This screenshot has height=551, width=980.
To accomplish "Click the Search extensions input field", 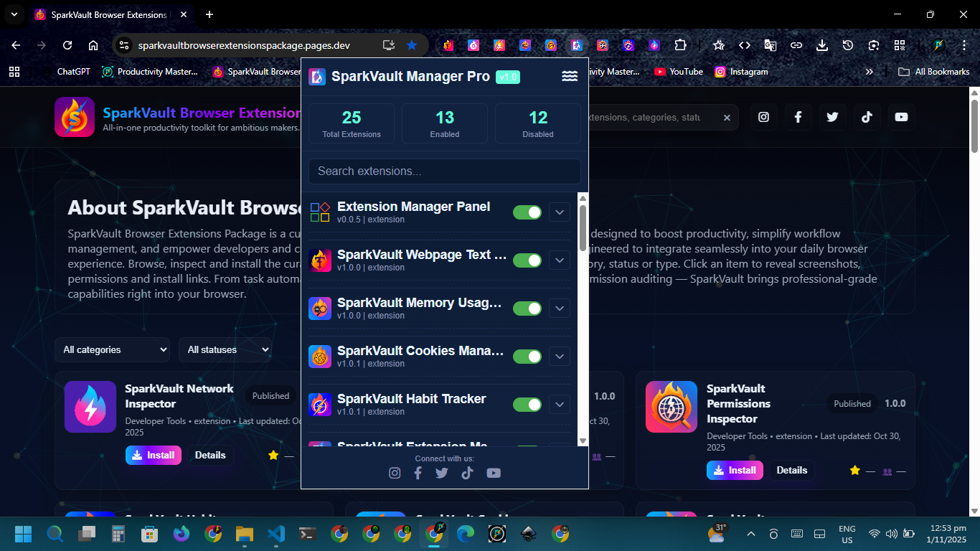I will point(444,171).
